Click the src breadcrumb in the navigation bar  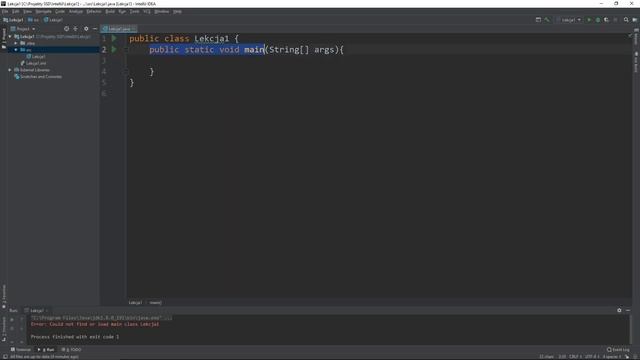[x=33, y=20]
